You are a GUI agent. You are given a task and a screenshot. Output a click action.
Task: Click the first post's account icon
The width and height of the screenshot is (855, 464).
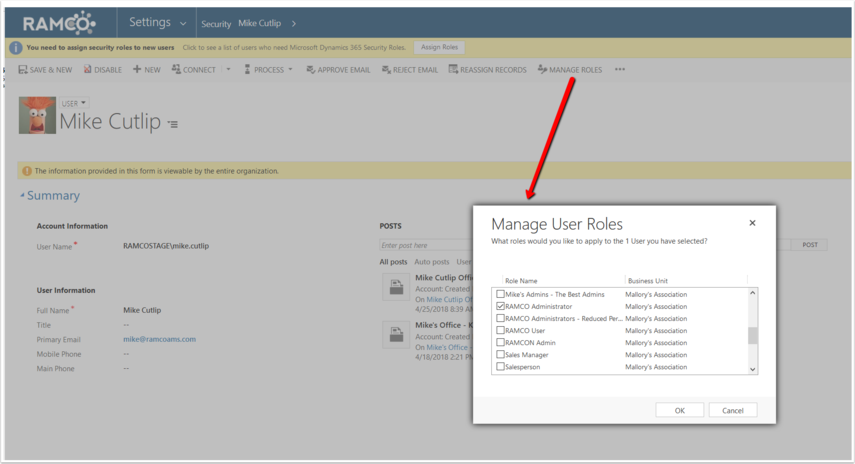pos(396,287)
